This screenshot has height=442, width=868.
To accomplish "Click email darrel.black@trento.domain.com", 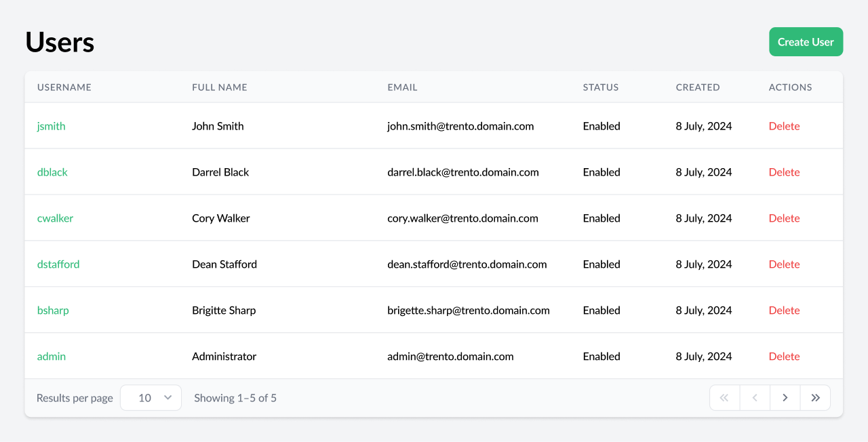I will (x=463, y=172).
